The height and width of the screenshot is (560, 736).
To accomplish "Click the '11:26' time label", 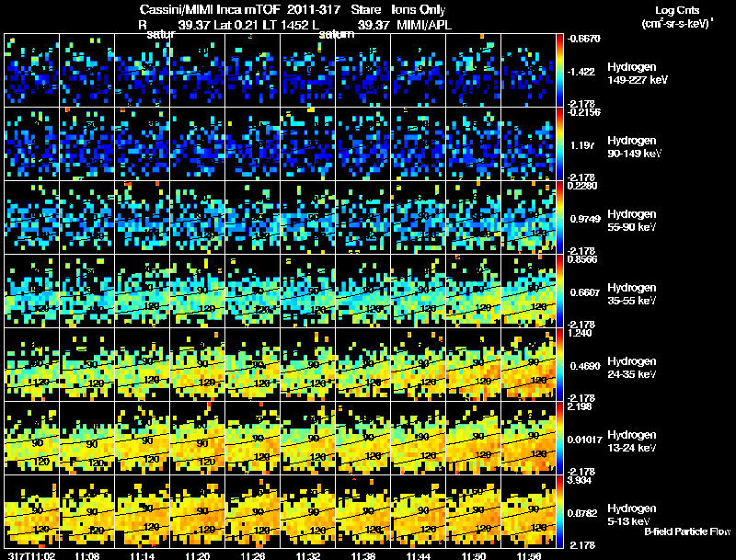I will [x=252, y=555].
